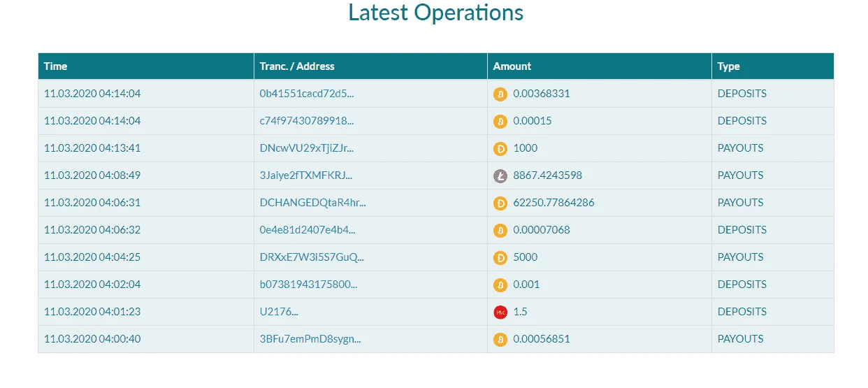This screenshot has height=388, width=868.
Task: Open address 3BFu7emPmD8sygn...
Action: click(310, 339)
